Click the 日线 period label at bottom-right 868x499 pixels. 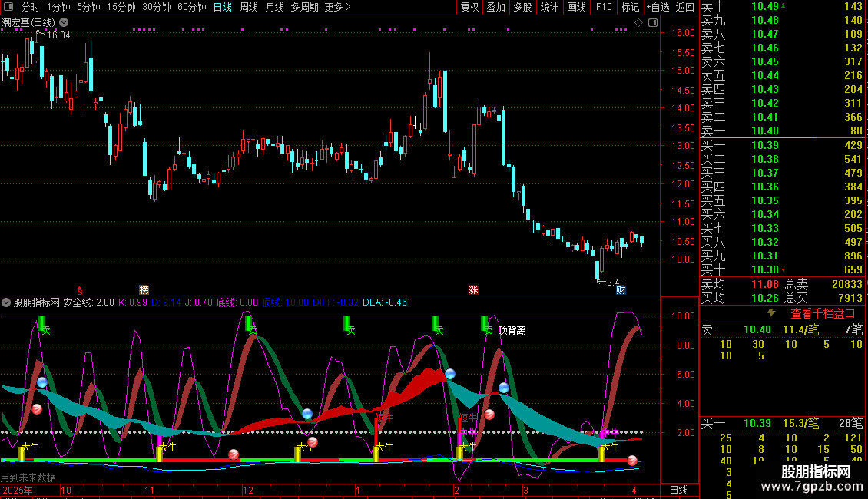pos(679,490)
